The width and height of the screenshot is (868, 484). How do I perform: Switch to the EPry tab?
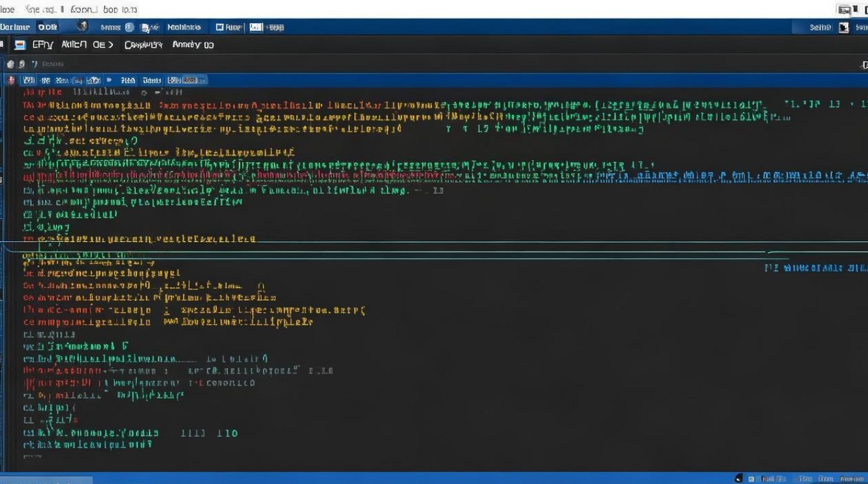[x=41, y=45]
